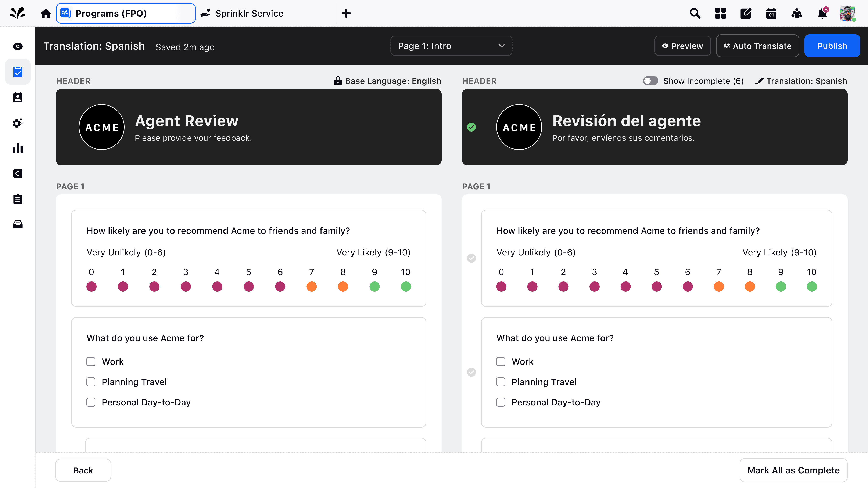
Task: Check Work in the Spanish translation panel
Action: (501, 362)
